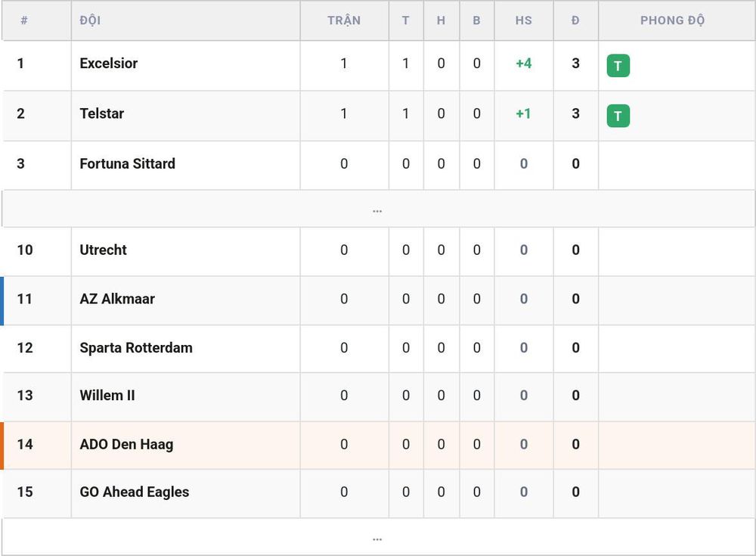
Task: Expand hidden rows below GO Ahead Eagles
Action: click(377, 538)
